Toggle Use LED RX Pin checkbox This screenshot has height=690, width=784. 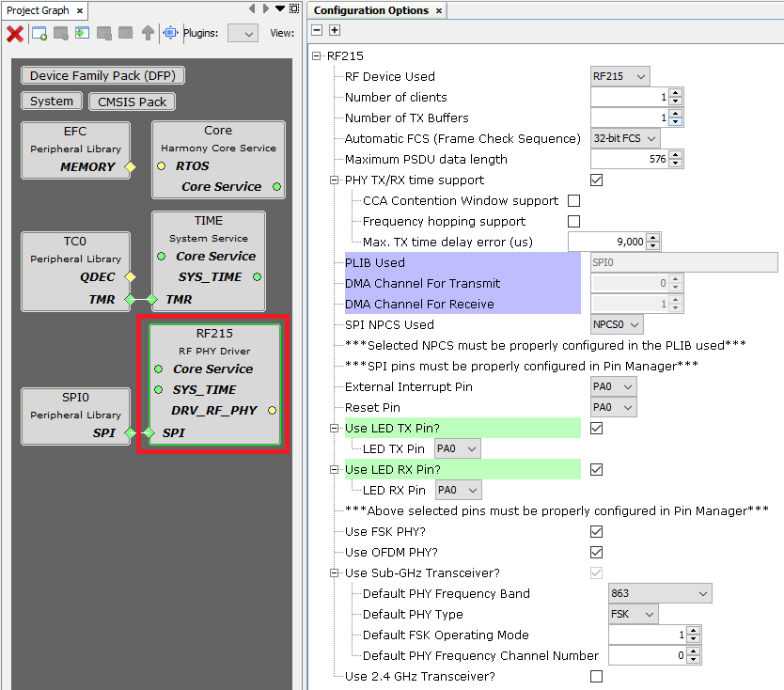click(596, 469)
